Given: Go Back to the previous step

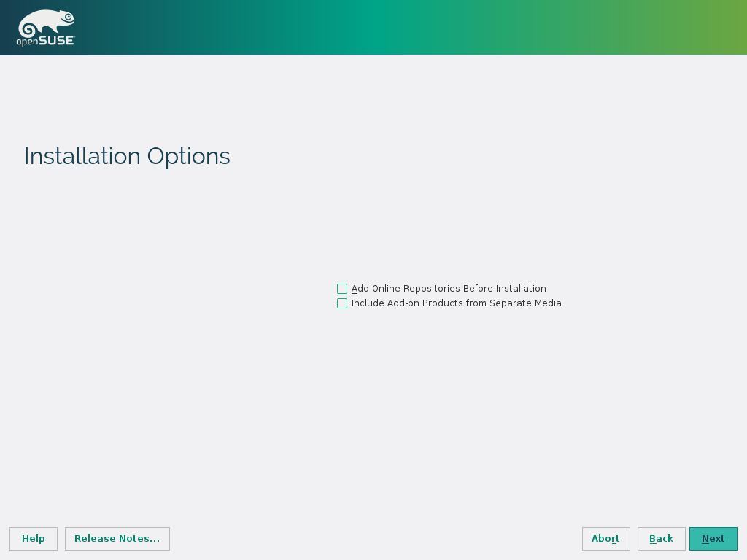Looking at the screenshot, I should (661, 539).
